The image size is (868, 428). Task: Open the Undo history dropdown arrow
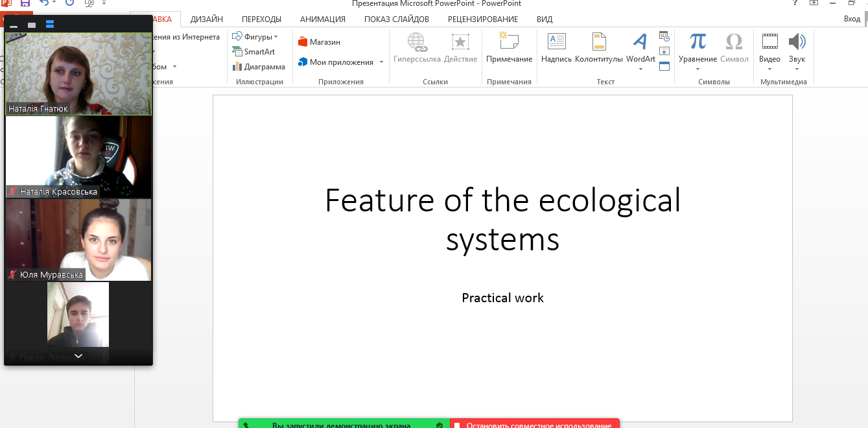tap(54, 3)
